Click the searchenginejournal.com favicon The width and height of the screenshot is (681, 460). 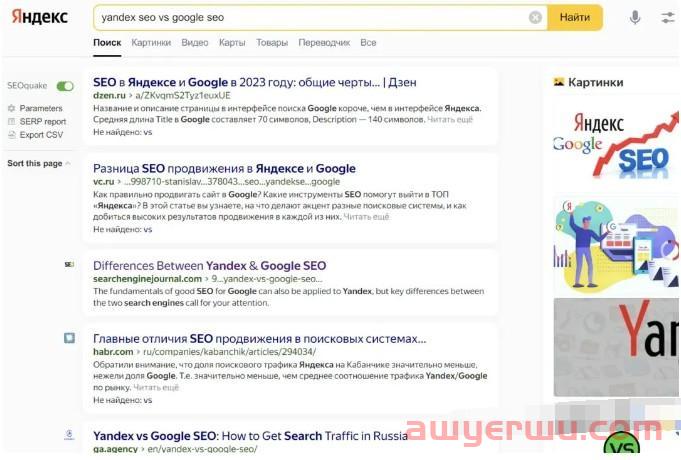click(x=69, y=264)
